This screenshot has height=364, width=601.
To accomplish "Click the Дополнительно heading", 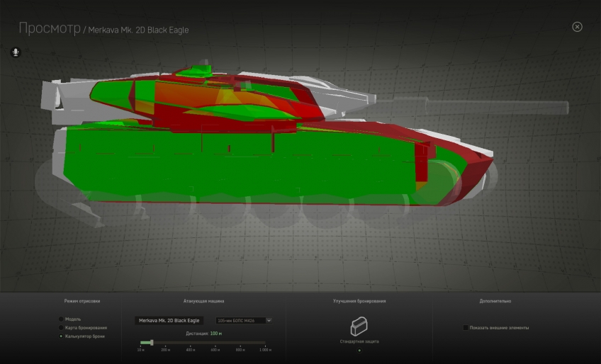I will tap(495, 301).
